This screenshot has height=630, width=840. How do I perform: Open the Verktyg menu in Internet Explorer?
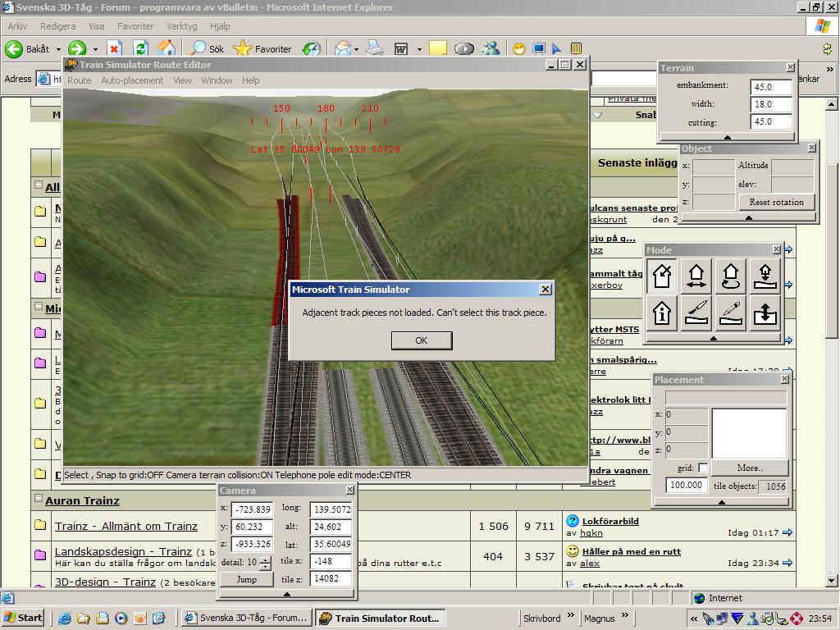pos(181,26)
